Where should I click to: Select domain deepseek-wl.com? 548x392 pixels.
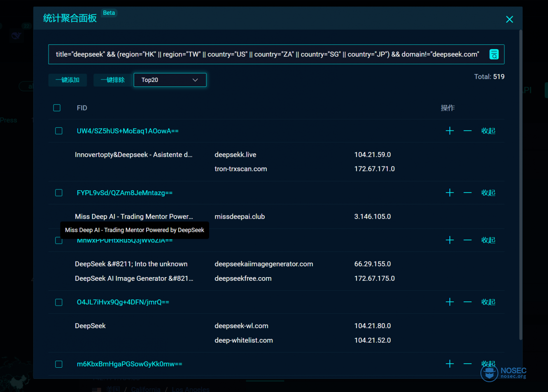(241, 326)
